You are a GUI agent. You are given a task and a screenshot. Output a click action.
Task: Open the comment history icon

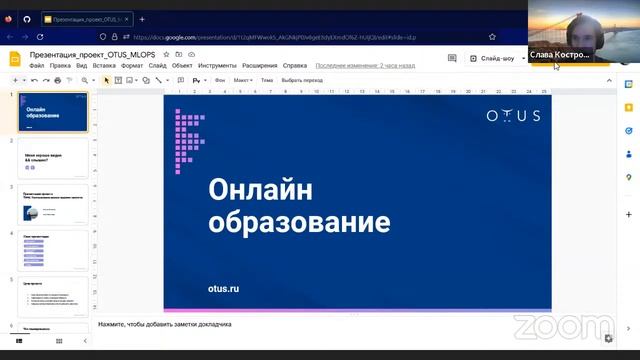pyautogui.click(x=452, y=58)
